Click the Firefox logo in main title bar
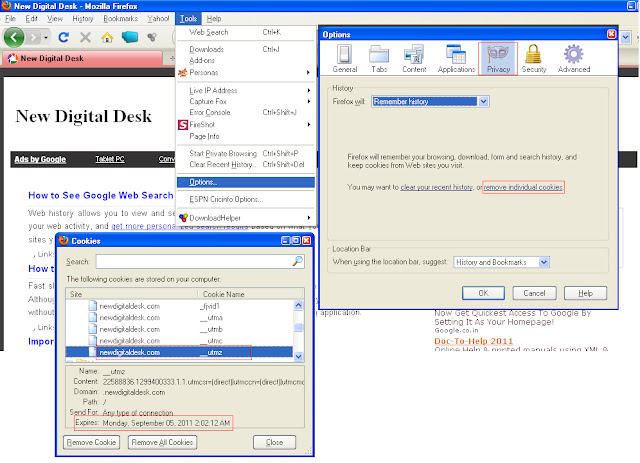The image size is (640, 463). pos(6,5)
